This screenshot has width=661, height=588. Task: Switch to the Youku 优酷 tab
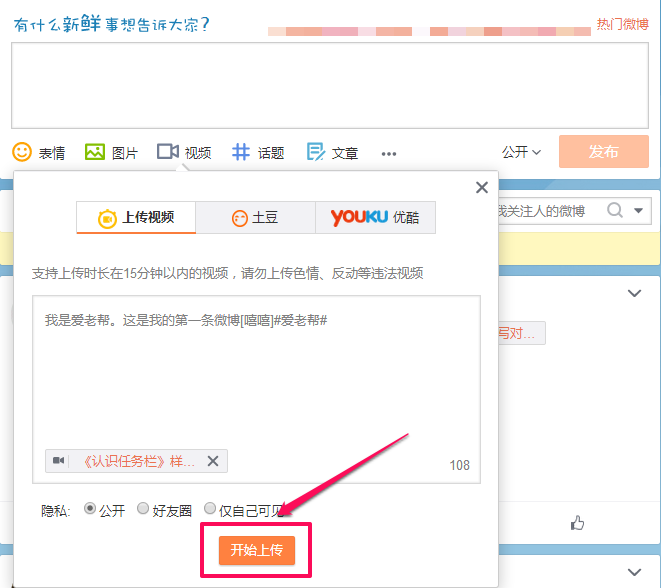pos(375,218)
